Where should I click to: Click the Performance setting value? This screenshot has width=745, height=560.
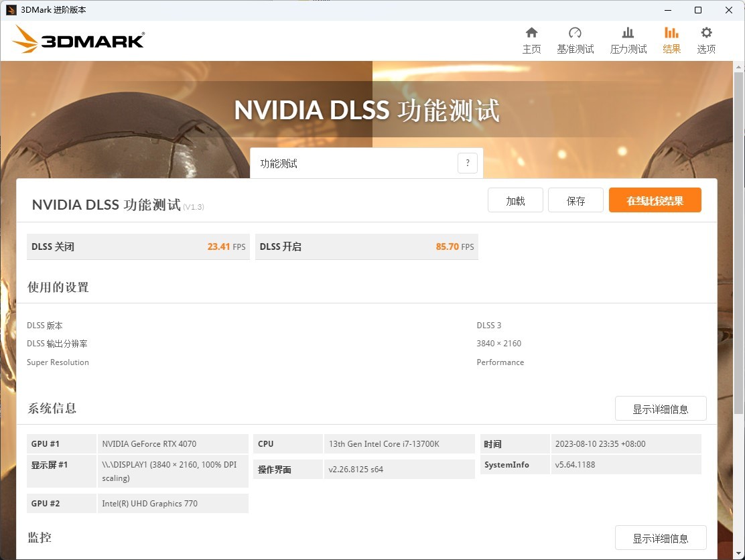(x=500, y=362)
